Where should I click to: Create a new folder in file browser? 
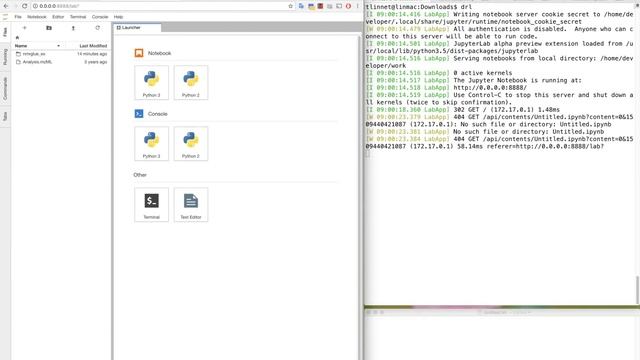49,28
